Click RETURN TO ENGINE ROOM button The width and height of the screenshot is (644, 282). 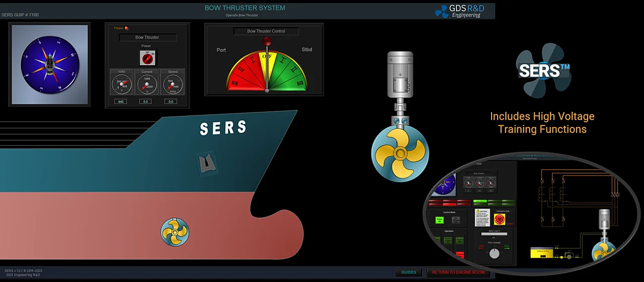pyautogui.click(x=458, y=272)
